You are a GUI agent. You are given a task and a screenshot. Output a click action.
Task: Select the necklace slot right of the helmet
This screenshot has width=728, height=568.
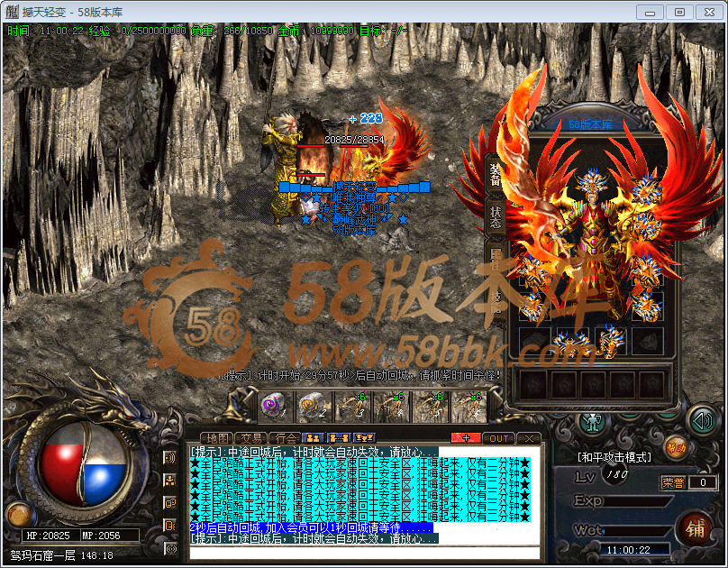pyautogui.click(x=647, y=190)
